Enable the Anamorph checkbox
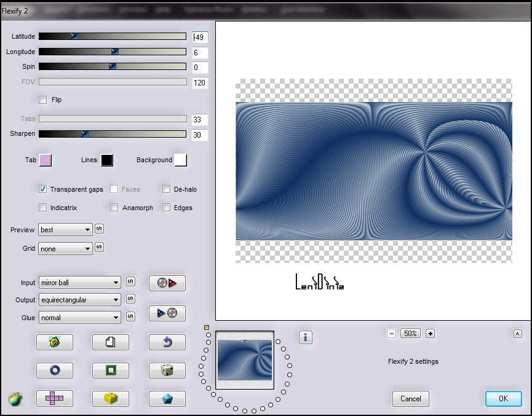 (114, 208)
